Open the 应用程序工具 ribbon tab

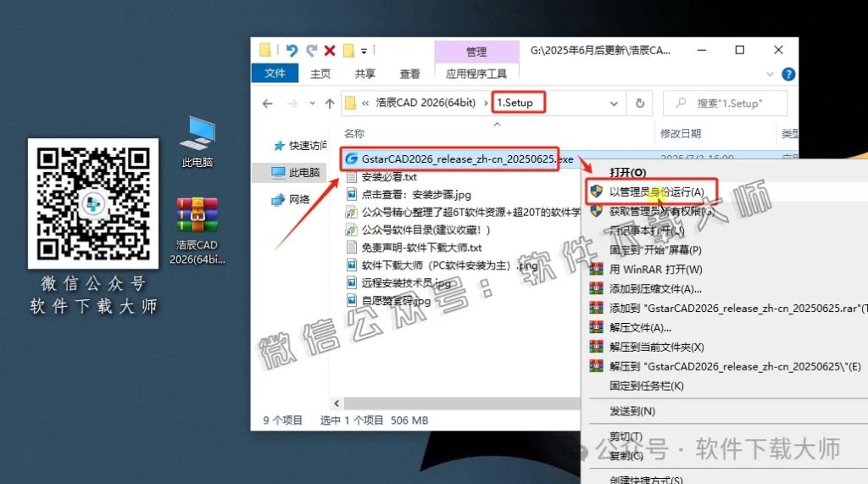point(476,74)
